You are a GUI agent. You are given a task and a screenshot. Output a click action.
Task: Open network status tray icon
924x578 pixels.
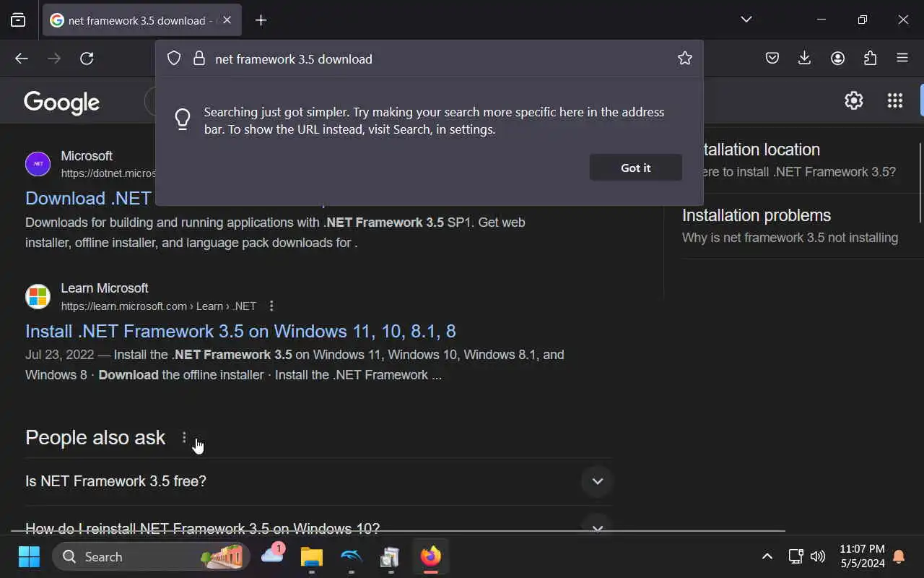796,556
